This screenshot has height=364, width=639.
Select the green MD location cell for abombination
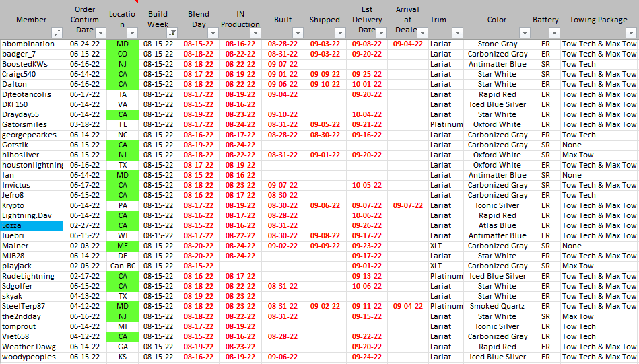(123, 44)
